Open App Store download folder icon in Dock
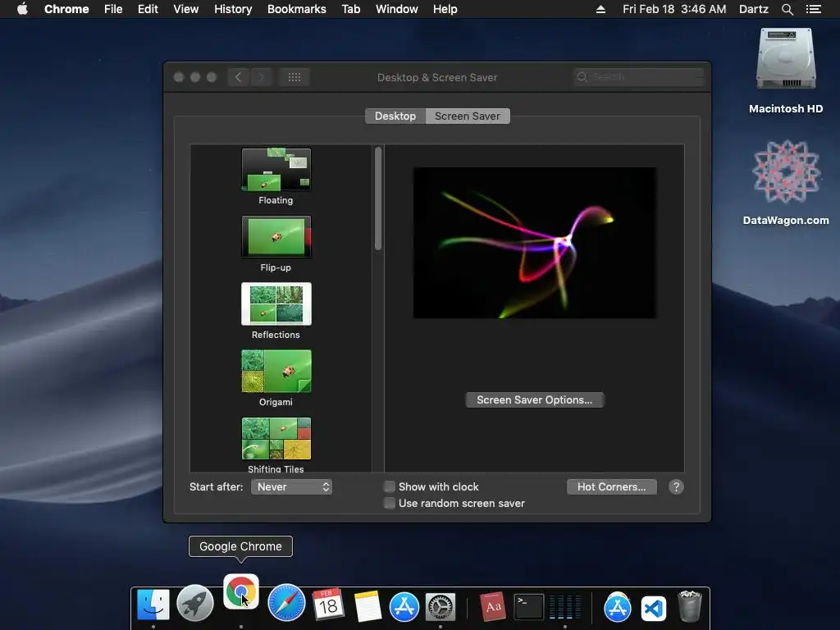Screen dimensions: 840x630 (x=618, y=607)
